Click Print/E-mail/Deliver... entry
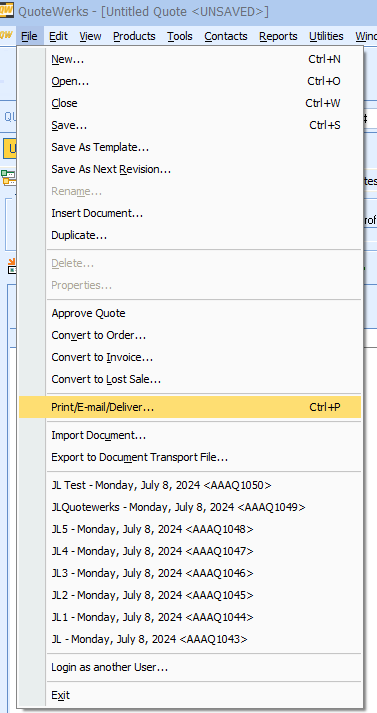Image resolution: width=377 pixels, height=713 pixels. 190,407
